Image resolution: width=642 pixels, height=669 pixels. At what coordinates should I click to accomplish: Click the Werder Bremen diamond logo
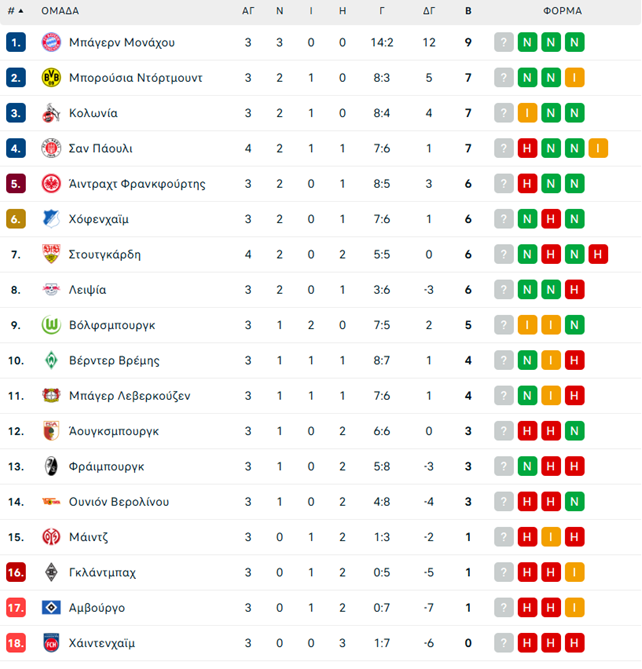pyautogui.click(x=51, y=361)
